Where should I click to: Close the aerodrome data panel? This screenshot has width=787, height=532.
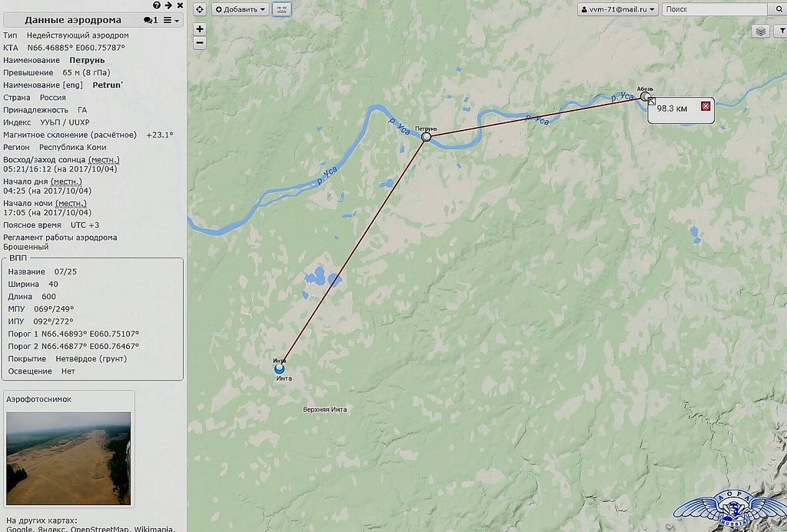(180, 5)
